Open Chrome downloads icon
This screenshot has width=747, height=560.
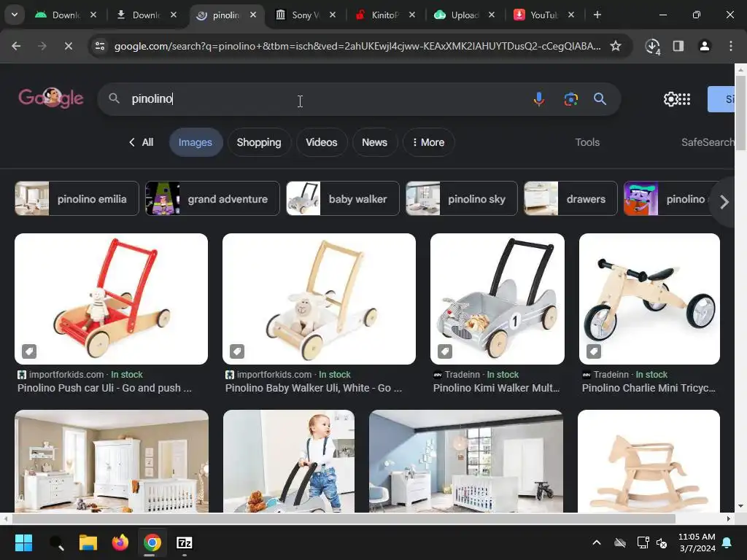point(652,46)
